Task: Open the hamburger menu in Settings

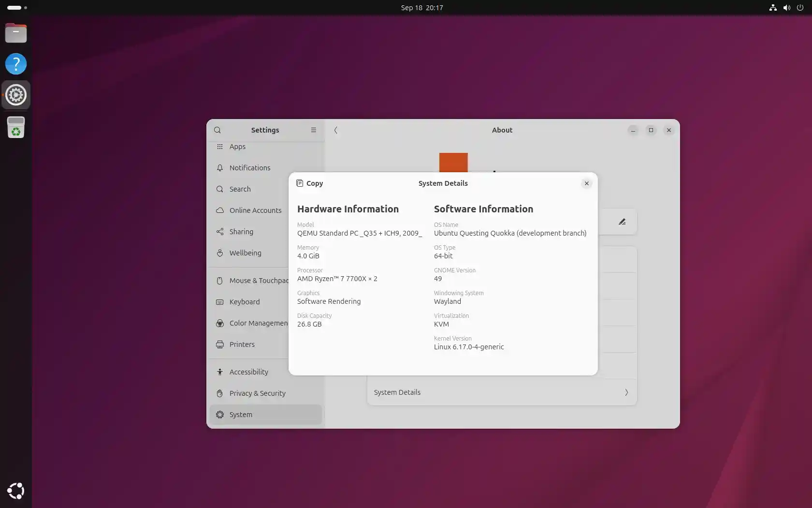Action: pyautogui.click(x=313, y=130)
